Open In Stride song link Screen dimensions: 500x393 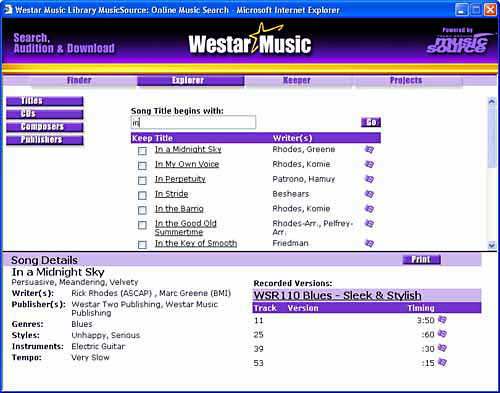(x=171, y=194)
